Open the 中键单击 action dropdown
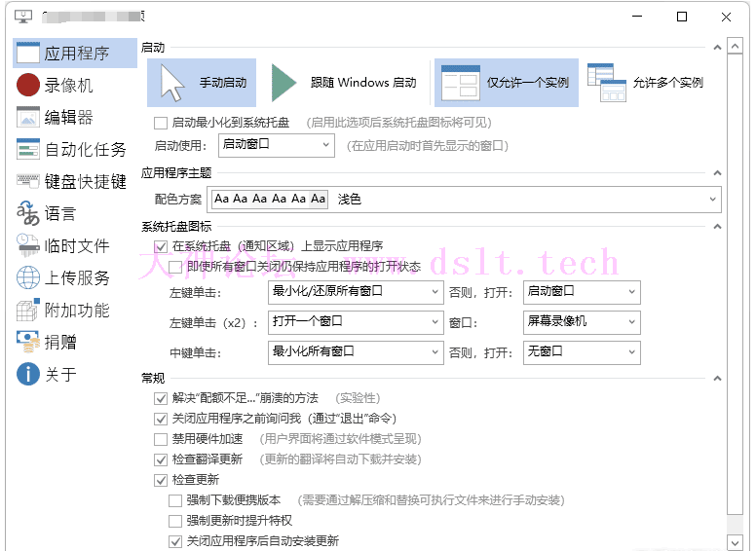 (355, 351)
